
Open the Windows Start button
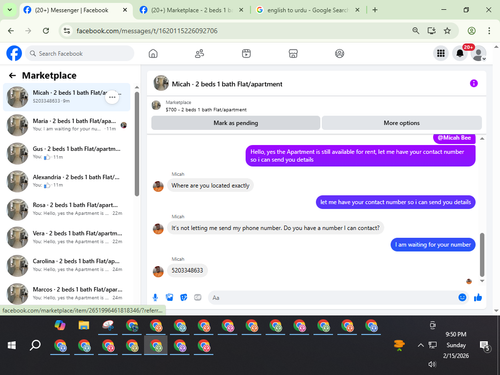tap(12, 345)
